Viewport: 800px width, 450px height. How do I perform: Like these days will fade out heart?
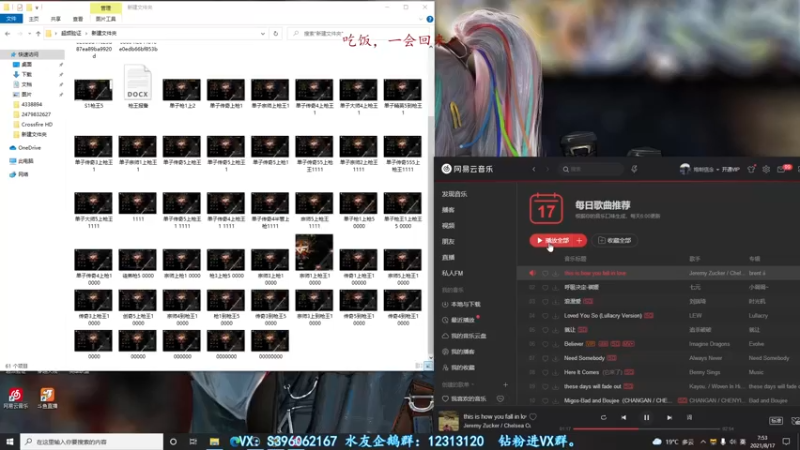pyautogui.click(x=545, y=386)
